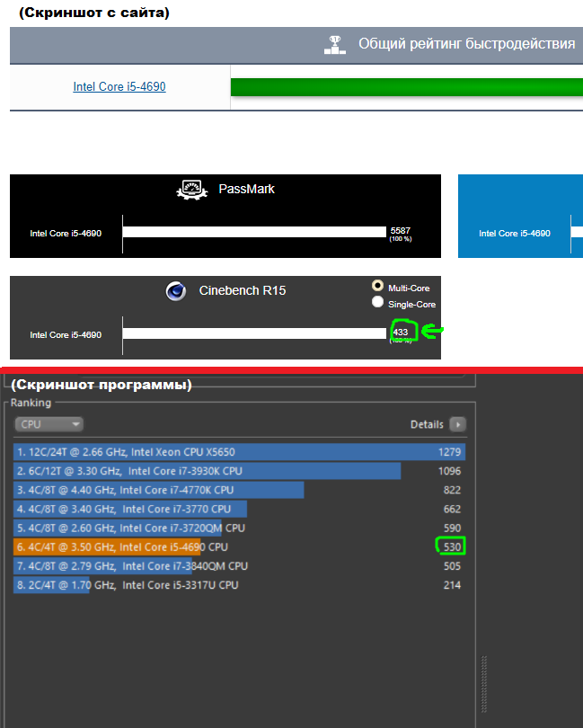The width and height of the screenshot is (583, 728).
Task: Click the PassMark gauge icon
Action: (191, 190)
